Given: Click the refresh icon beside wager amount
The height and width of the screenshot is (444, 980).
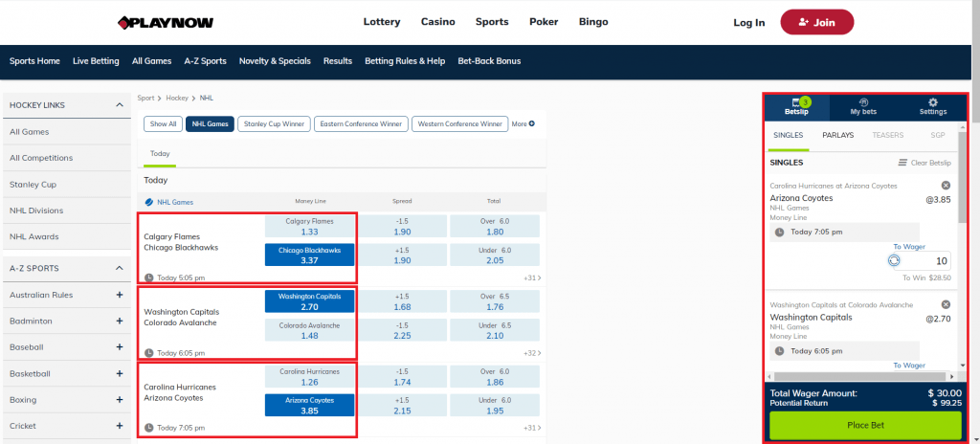Looking at the screenshot, I should tap(894, 261).
